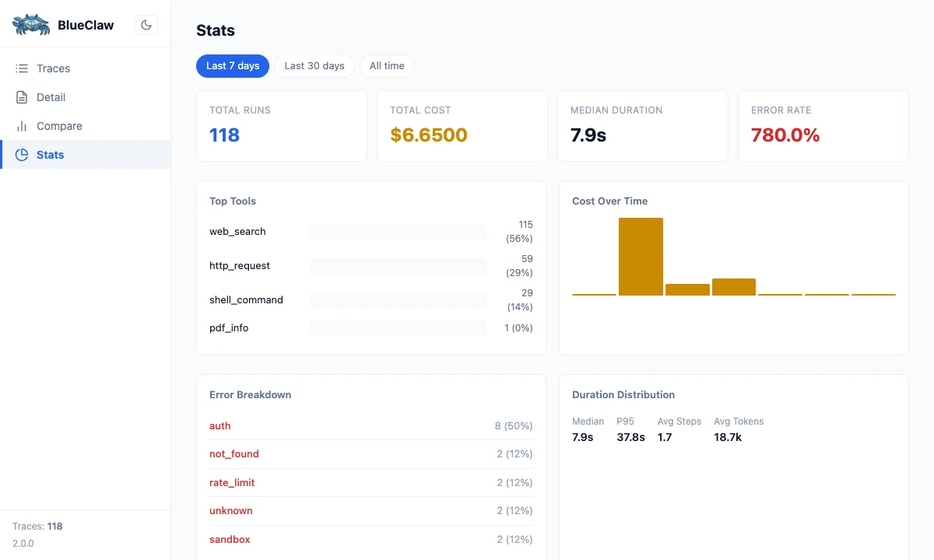The height and width of the screenshot is (560, 934).
Task: Keep Last 7 days filter selected
Action: click(232, 66)
